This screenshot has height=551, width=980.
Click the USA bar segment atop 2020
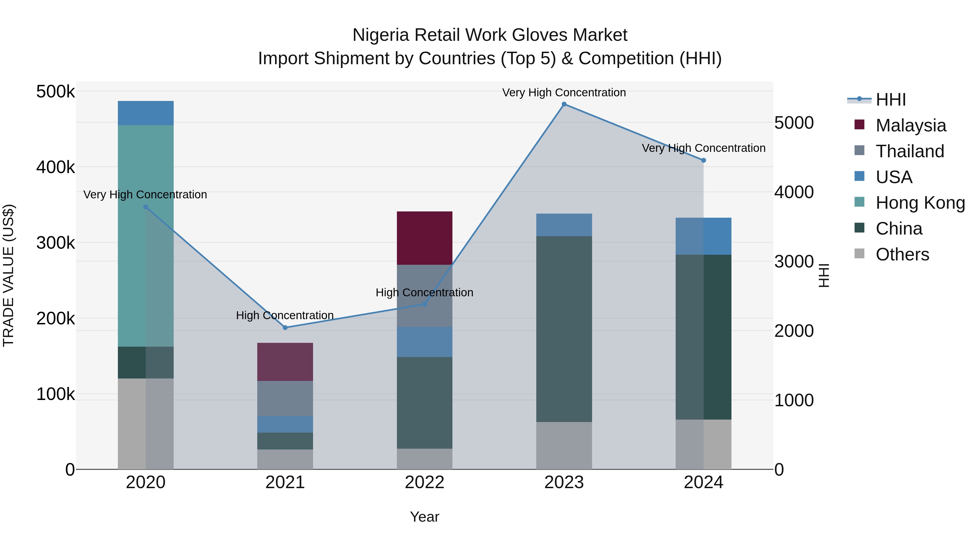(x=146, y=113)
